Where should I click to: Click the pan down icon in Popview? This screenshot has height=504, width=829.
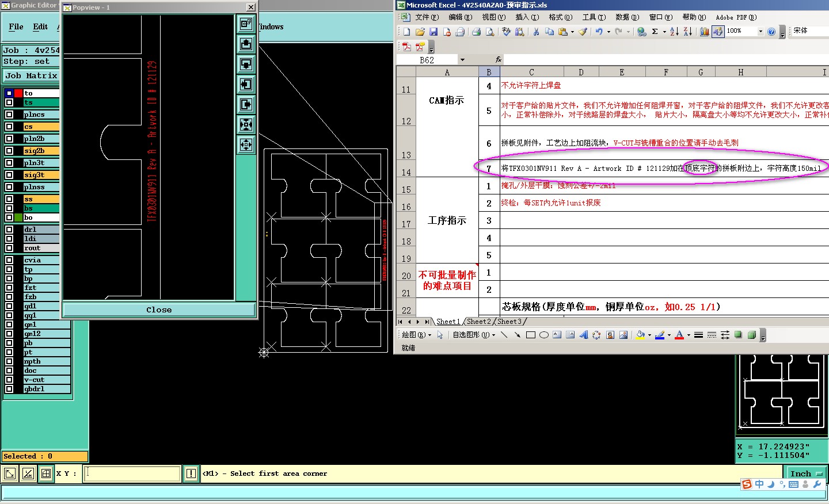click(x=246, y=64)
